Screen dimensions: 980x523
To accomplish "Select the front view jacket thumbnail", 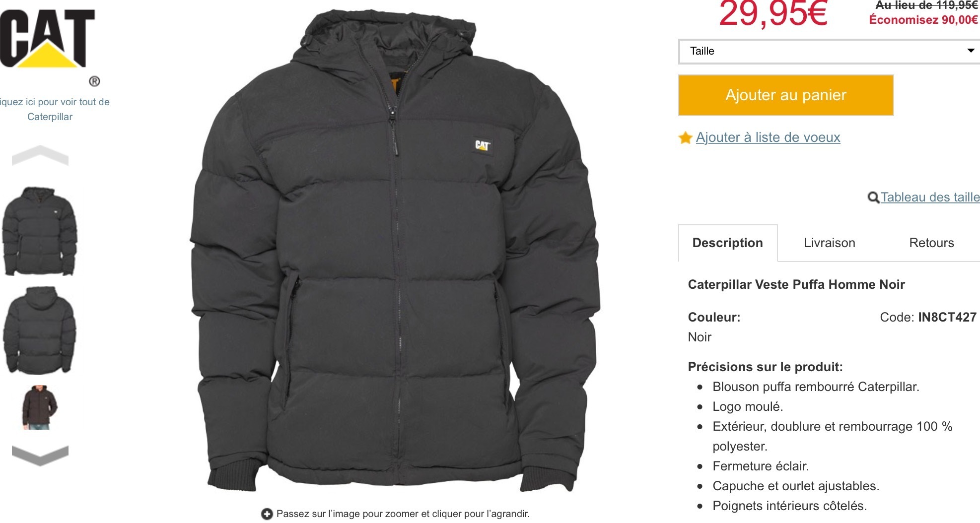I will (40, 231).
